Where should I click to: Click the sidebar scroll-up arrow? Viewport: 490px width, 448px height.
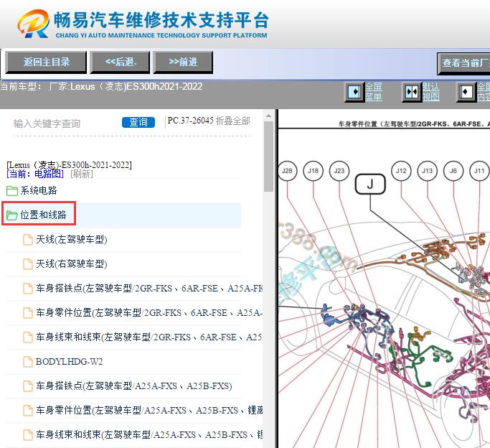pos(268,116)
